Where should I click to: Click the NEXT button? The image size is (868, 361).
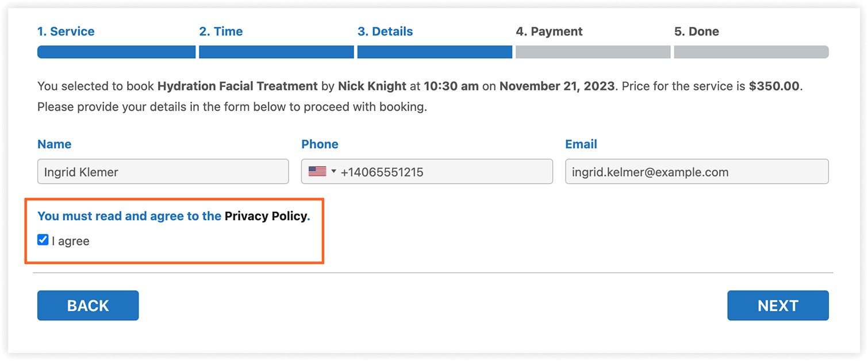point(778,305)
